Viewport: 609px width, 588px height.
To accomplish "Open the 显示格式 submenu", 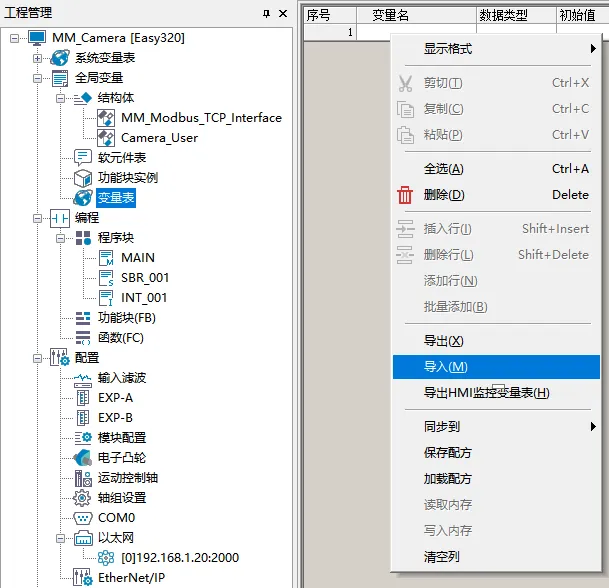I will click(496, 49).
